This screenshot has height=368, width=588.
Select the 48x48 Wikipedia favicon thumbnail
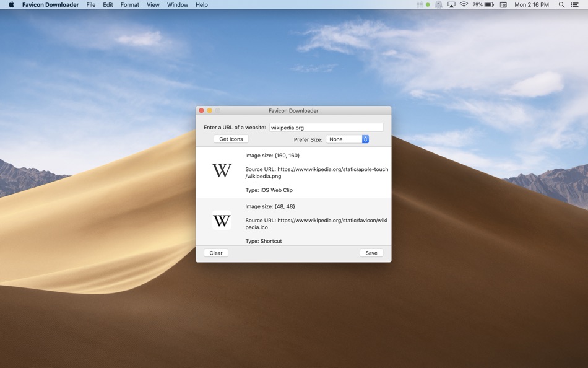[x=222, y=221]
